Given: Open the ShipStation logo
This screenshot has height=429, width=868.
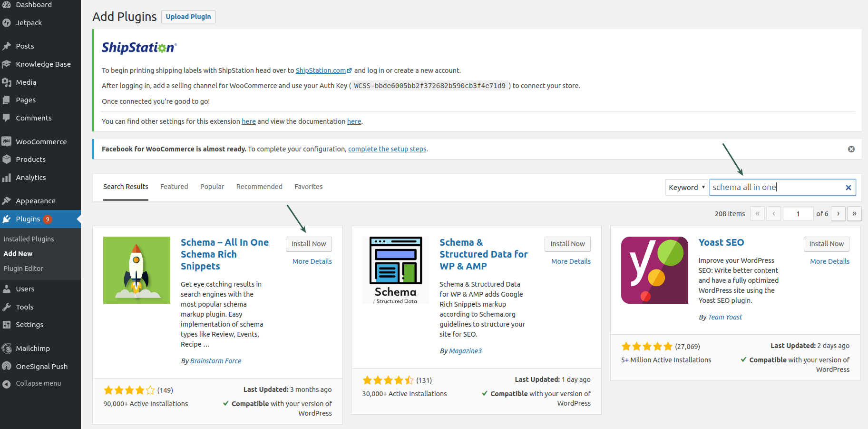Looking at the screenshot, I should (x=139, y=48).
